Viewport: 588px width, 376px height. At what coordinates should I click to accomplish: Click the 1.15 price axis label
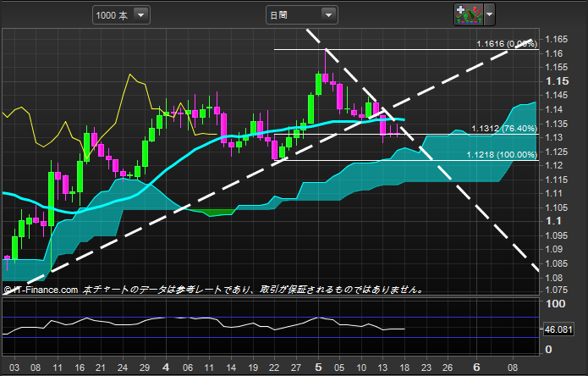(557, 81)
